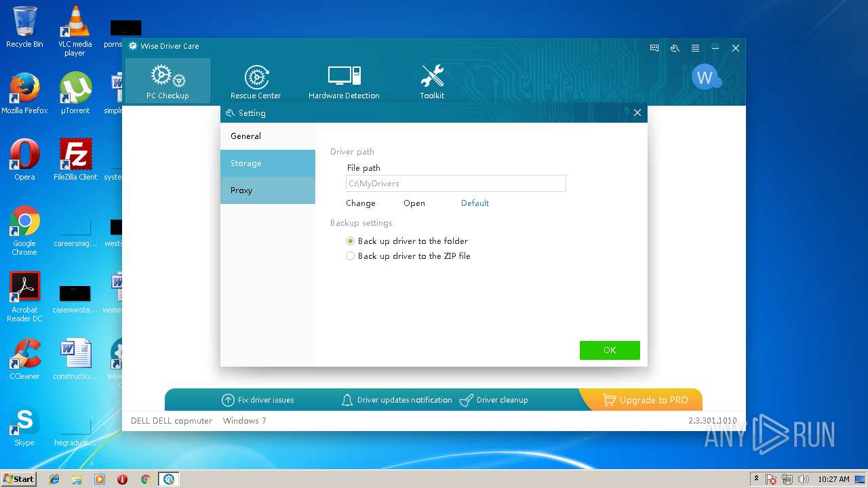Viewport: 868px width, 488px height.
Task: Open the Skype desktop shortcut
Action: point(24,426)
